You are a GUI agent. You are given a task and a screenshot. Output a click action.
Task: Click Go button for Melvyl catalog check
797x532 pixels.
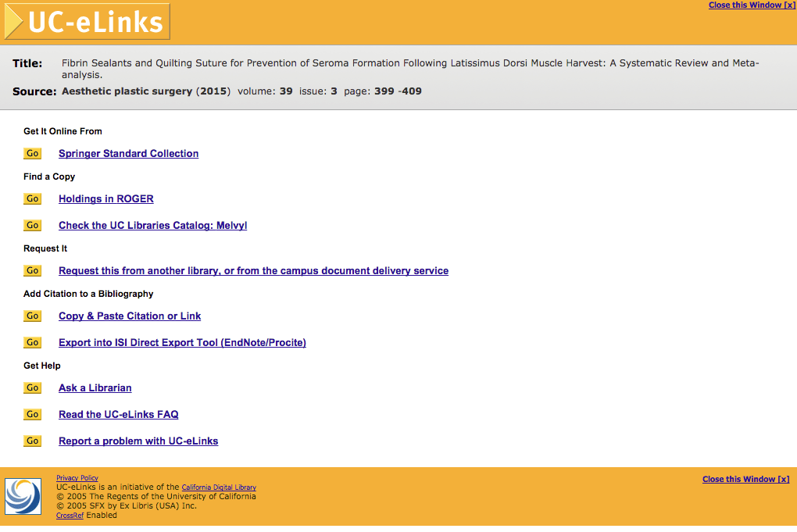click(33, 225)
